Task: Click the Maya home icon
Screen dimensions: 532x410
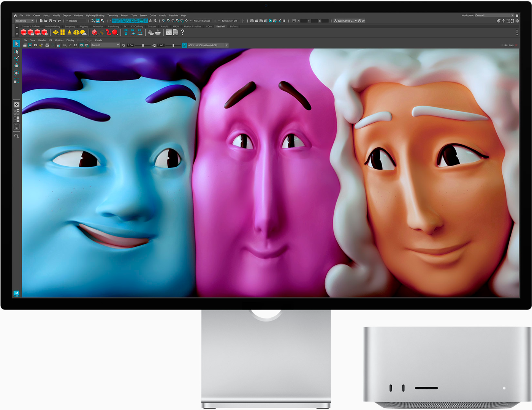Action: 15,16
